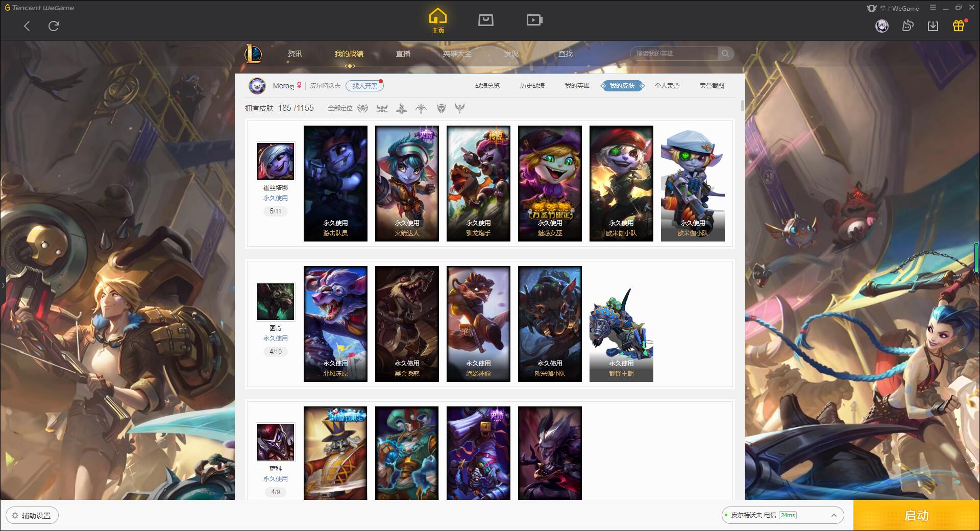Switch to 历史战绩 section
The height and width of the screenshot is (531, 980).
point(532,86)
